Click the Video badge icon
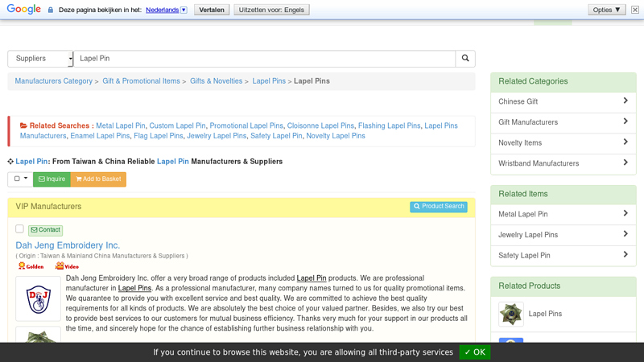Viewport: 644px width, 362px height. [x=67, y=266]
